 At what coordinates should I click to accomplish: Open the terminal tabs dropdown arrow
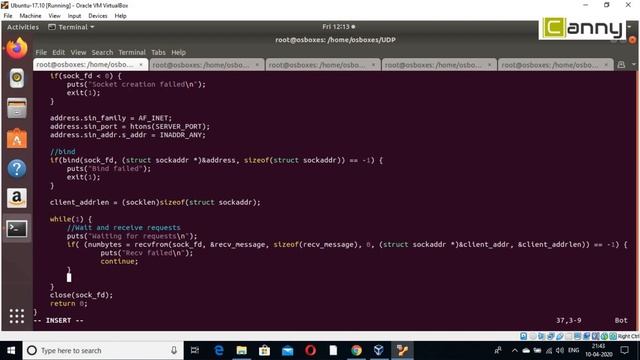pos(633,64)
